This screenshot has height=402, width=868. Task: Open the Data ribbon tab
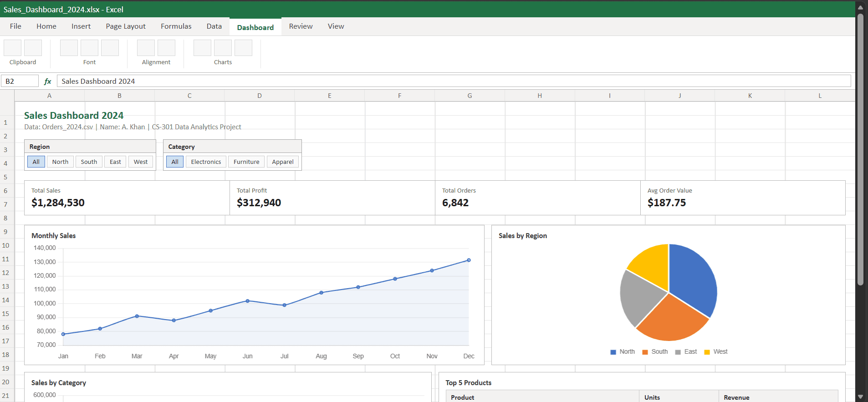(x=214, y=26)
